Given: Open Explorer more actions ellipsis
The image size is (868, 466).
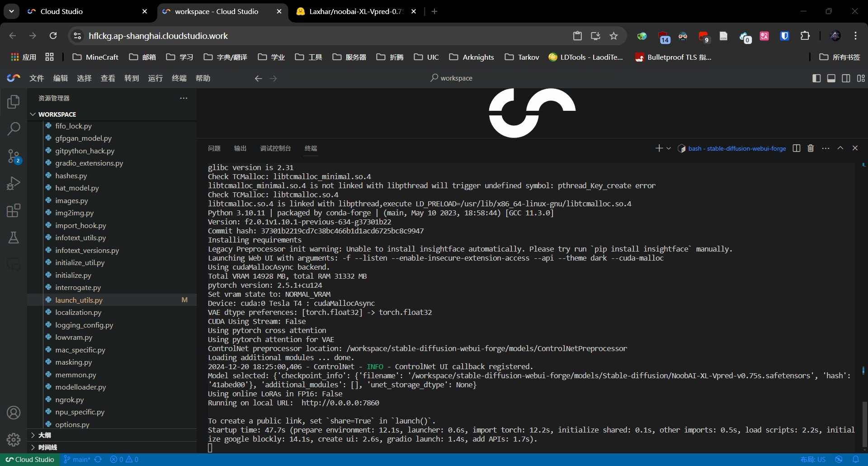Looking at the screenshot, I should (184, 98).
